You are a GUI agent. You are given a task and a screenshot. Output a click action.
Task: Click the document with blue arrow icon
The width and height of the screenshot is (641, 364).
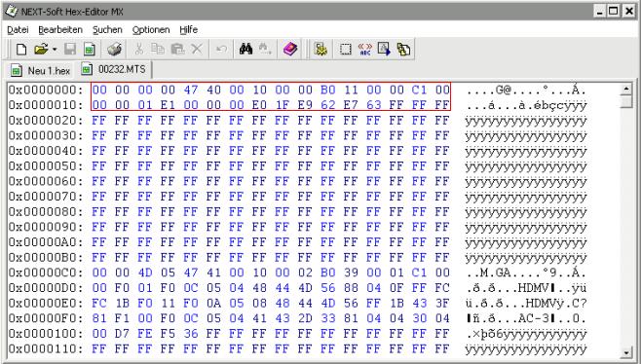[x=384, y=50]
